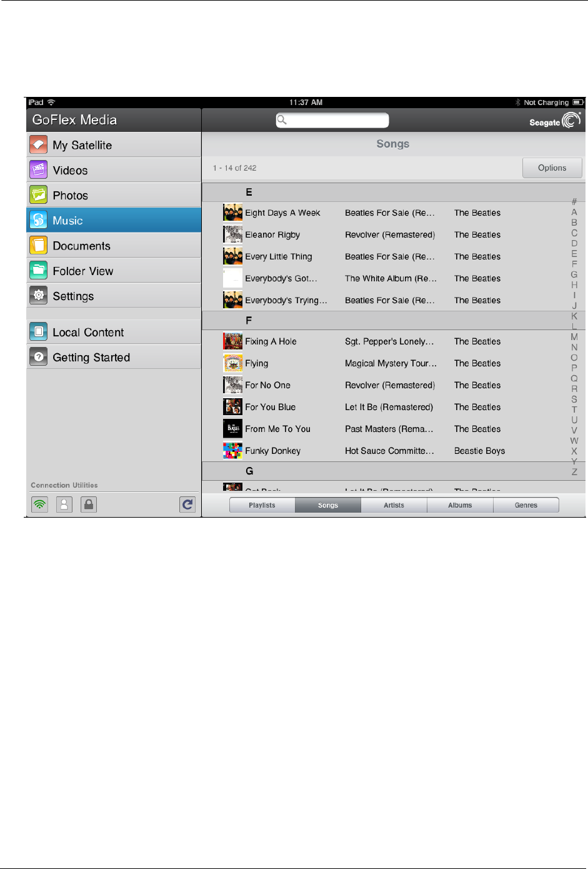Viewport: 588px width, 869px height.
Task: Select song title Every Little Thing
Action: click(279, 256)
